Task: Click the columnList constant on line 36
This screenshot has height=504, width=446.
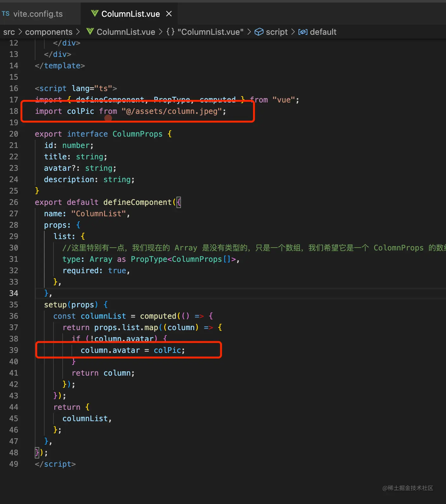Action: pyautogui.click(x=103, y=316)
